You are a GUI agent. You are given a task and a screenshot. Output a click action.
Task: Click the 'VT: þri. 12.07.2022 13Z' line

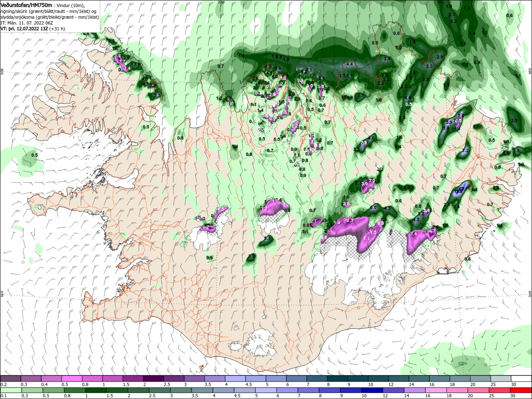click(x=24, y=29)
